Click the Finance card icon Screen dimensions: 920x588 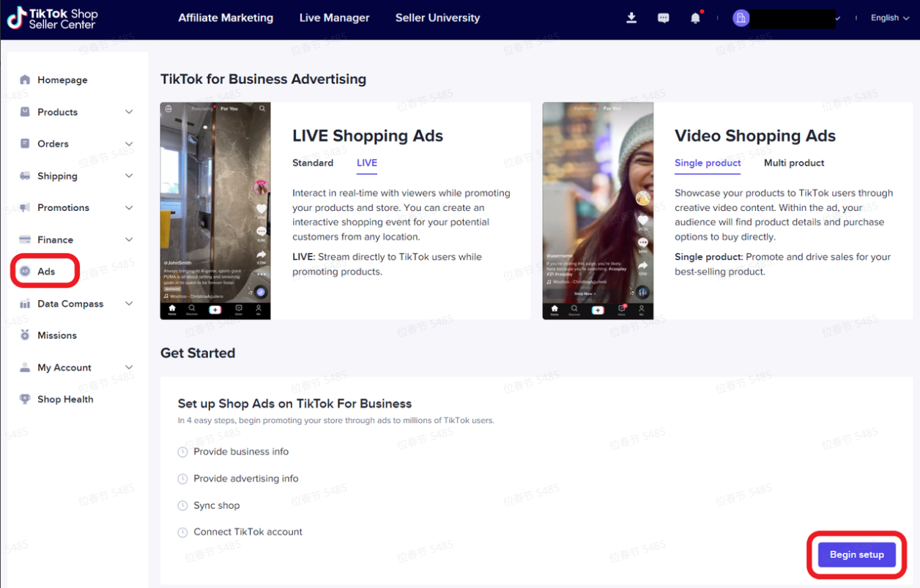point(25,239)
